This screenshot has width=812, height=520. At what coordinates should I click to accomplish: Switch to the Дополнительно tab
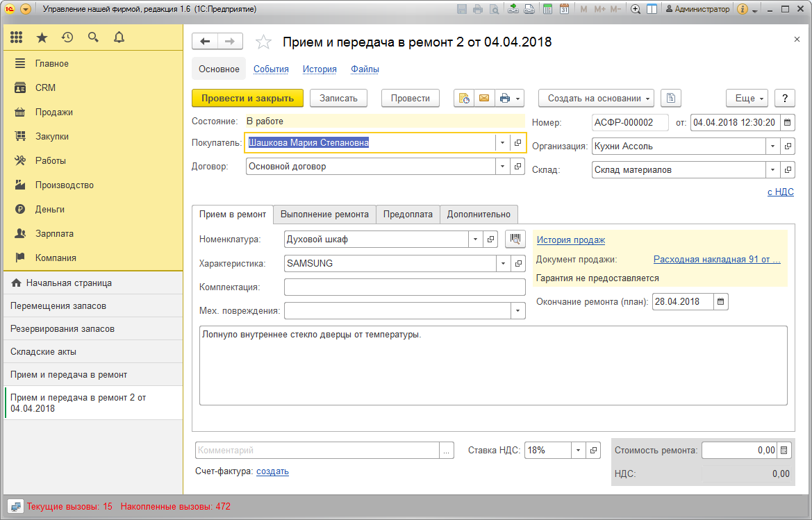point(479,215)
